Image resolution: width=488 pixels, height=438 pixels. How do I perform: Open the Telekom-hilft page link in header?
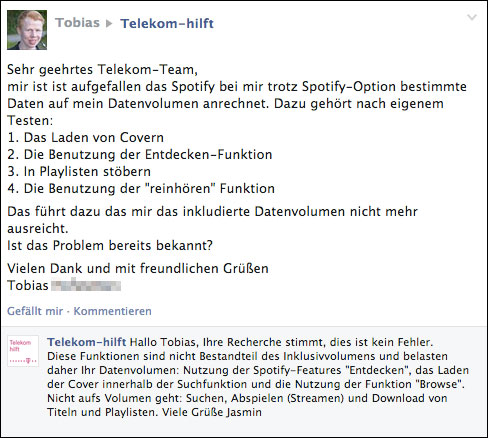point(167,24)
